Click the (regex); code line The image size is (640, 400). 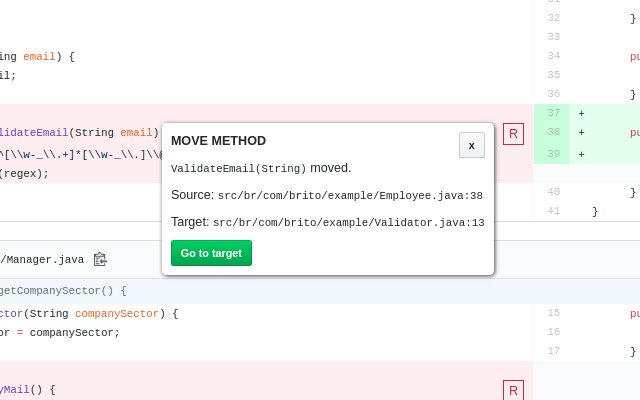24,173
